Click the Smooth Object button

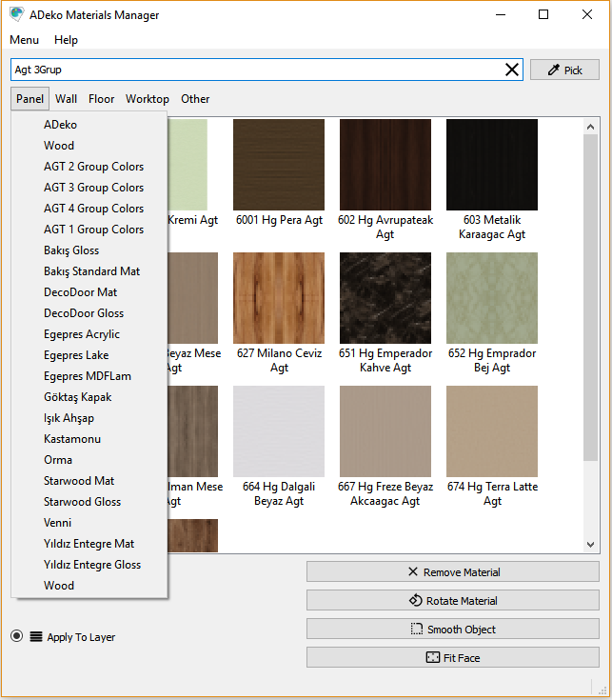click(452, 629)
